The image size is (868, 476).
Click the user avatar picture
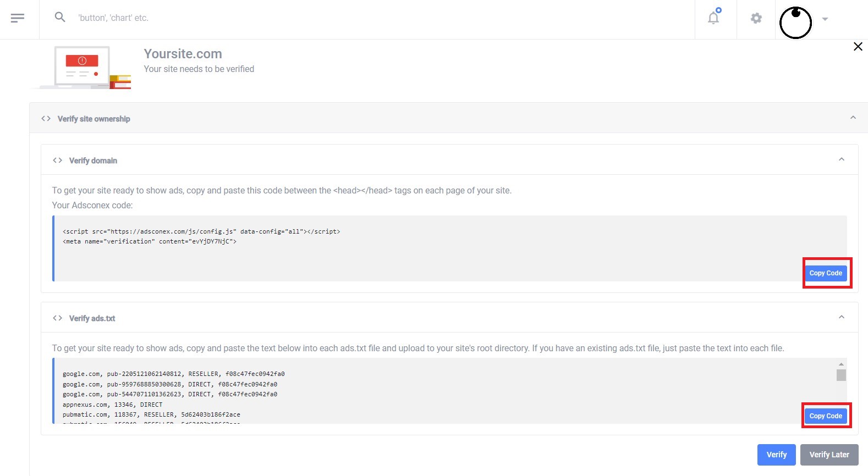[795, 23]
